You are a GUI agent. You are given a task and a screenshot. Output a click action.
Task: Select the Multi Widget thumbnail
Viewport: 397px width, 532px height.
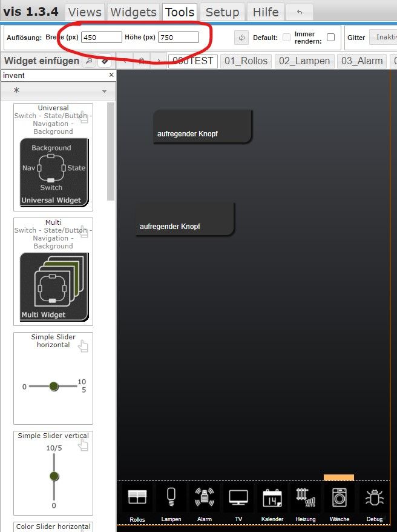point(54,287)
